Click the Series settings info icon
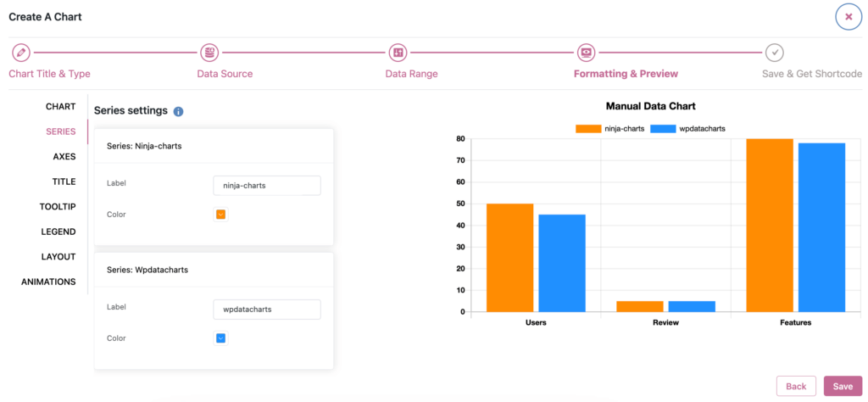 [x=178, y=111]
